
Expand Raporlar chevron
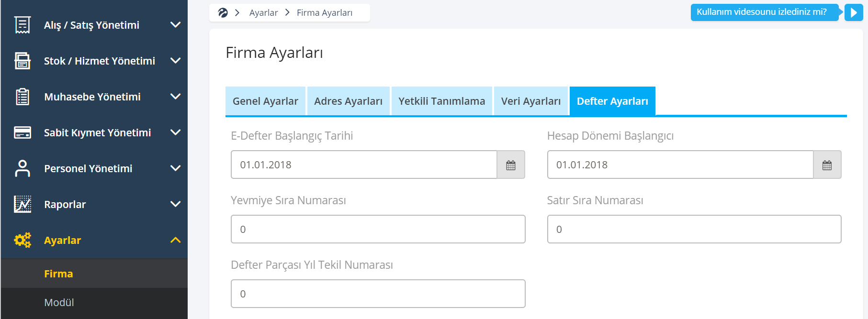pos(176,204)
